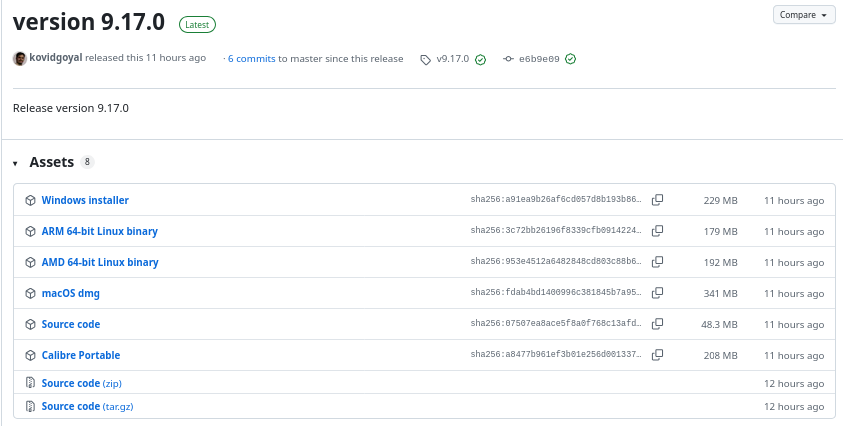844x426 pixels.
Task: Open the Compare dropdown
Action: click(804, 15)
